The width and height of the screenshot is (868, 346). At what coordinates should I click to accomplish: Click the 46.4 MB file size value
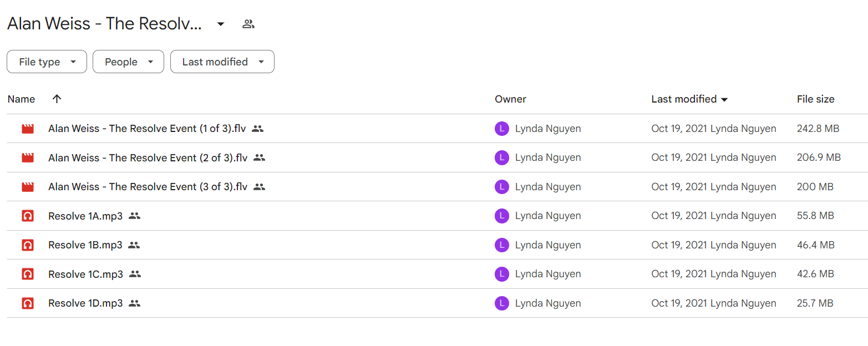815,245
